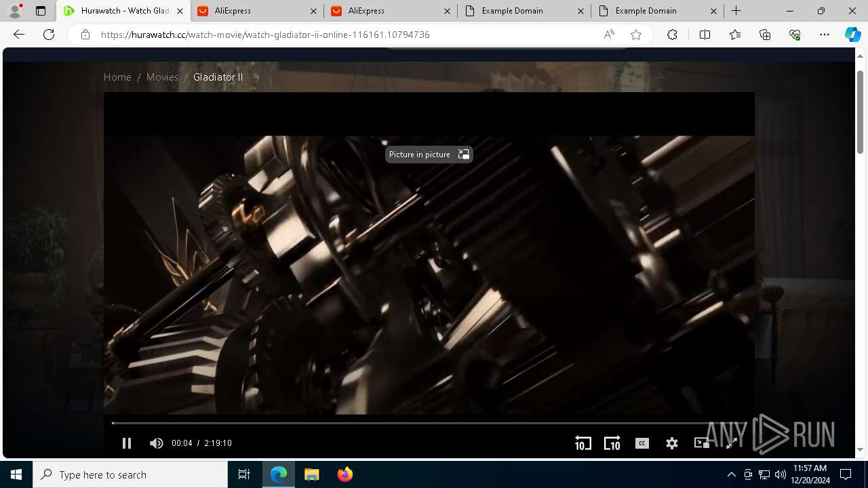Click the page vertical scrollbar
Screen dimensions: 868x488
(x=861, y=112)
